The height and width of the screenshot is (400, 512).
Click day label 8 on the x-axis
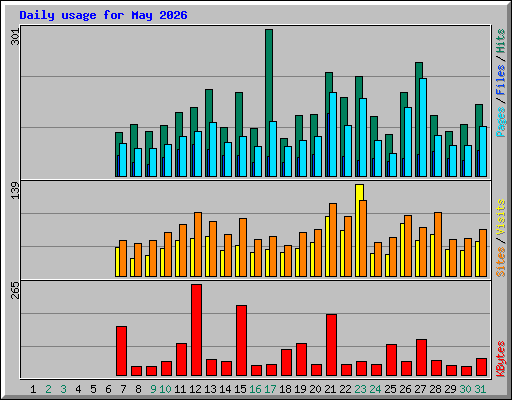point(138,389)
